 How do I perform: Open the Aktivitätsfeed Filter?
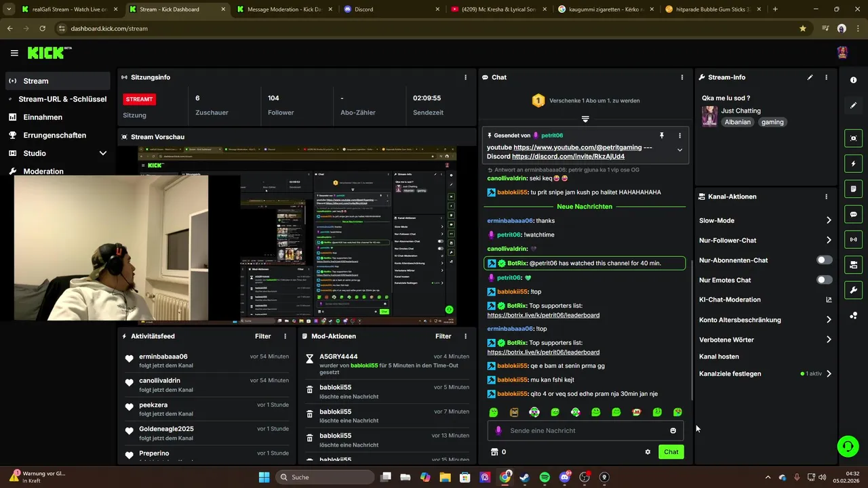click(x=262, y=336)
